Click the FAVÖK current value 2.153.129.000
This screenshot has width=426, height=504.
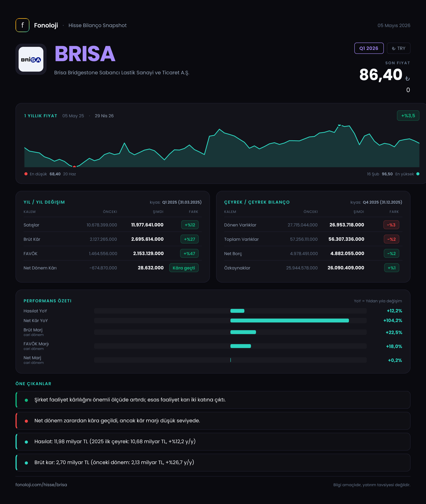148,253
